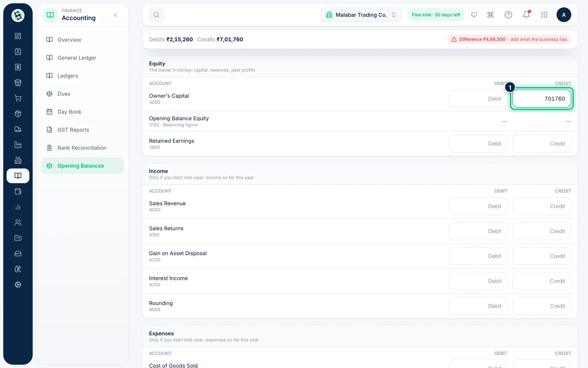Click the Sales Revenue credit field
588x368 pixels.
click(542, 206)
